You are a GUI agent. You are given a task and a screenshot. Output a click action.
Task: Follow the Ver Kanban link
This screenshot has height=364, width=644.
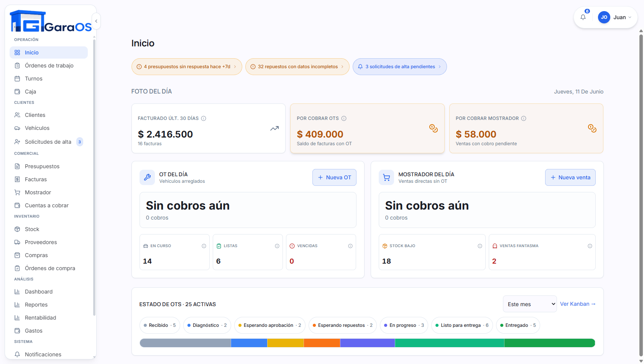pyautogui.click(x=578, y=304)
